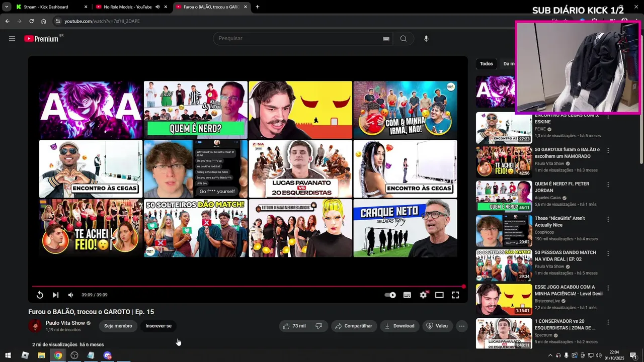The width and height of the screenshot is (644, 362).
Task: Open a new browser tab
Action: pyautogui.click(x=258, y=7)
